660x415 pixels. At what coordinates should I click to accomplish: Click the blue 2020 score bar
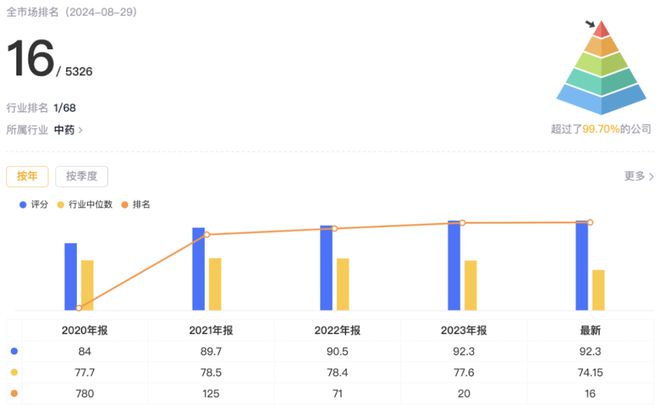pyautogui.click(x=71, y=277)
